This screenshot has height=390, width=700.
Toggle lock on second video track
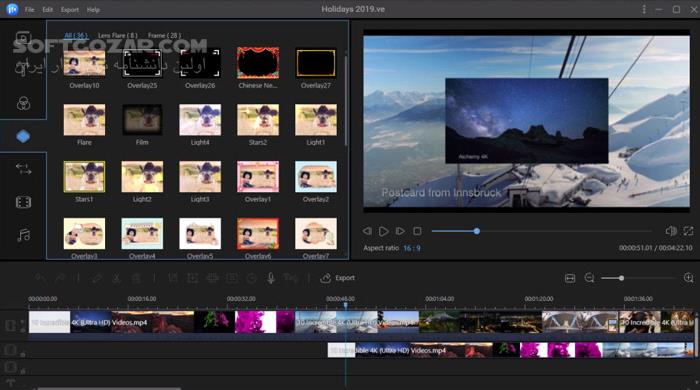pyautogui.click(x=22, y=355)
